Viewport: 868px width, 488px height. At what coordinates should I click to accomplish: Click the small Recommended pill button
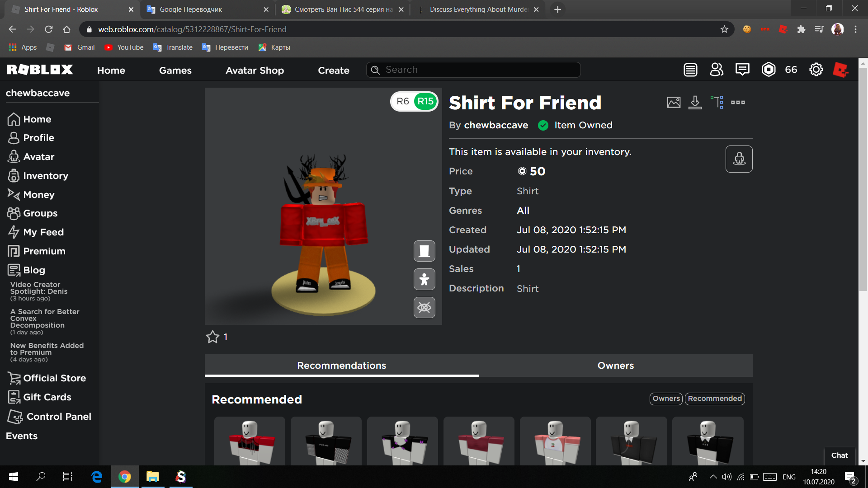click(x=715, y=399)
